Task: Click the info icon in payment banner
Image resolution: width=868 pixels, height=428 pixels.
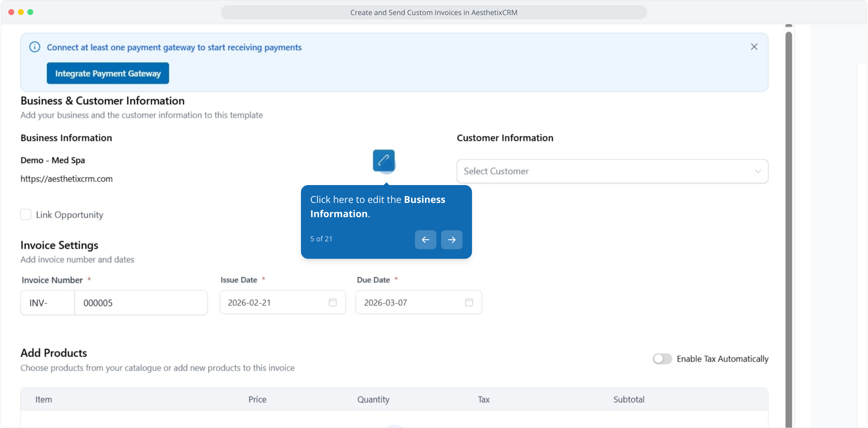Action: click(35, 47)
